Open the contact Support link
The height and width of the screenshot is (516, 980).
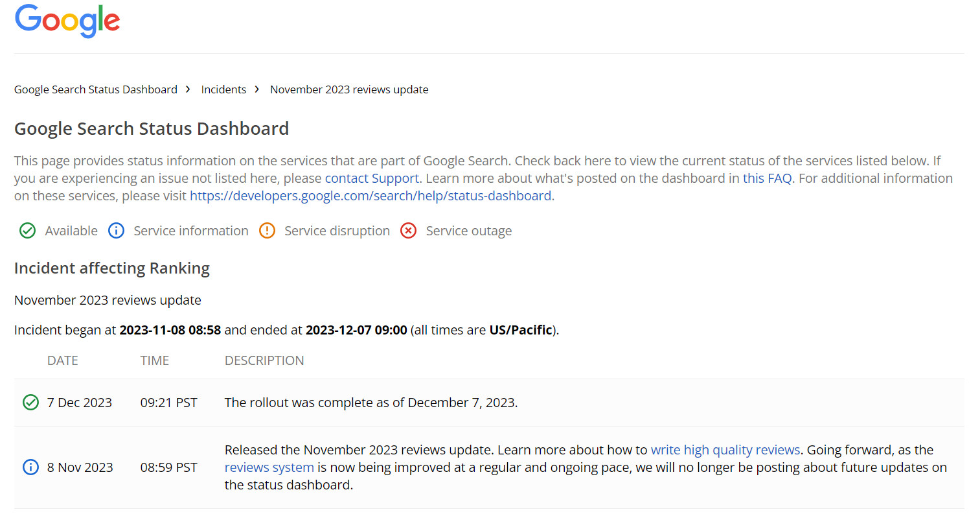[371, 178]
